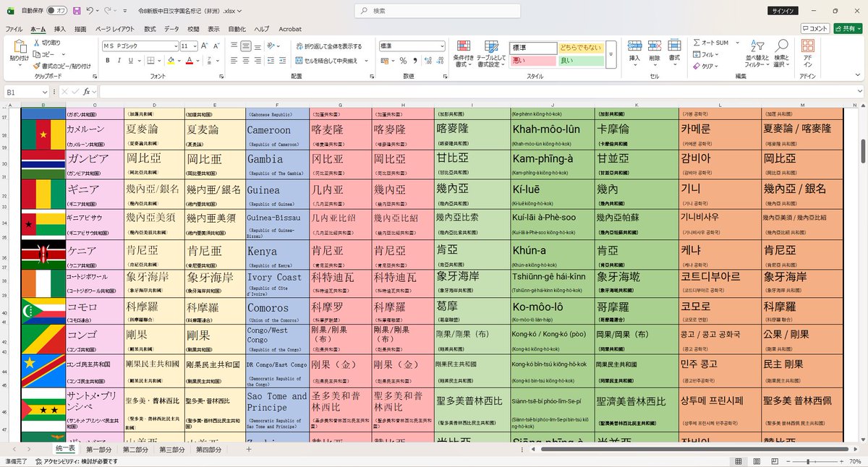Open the conditional formatting (条件付き書式) icon
The width and height of the screenshot is (868, 467).
pos(463,54)
